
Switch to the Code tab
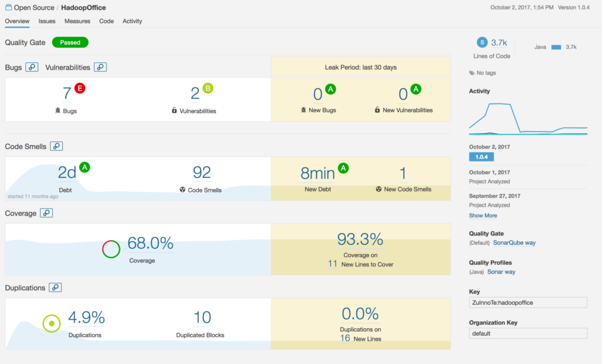pyautogui.click(x=106, y=21)
